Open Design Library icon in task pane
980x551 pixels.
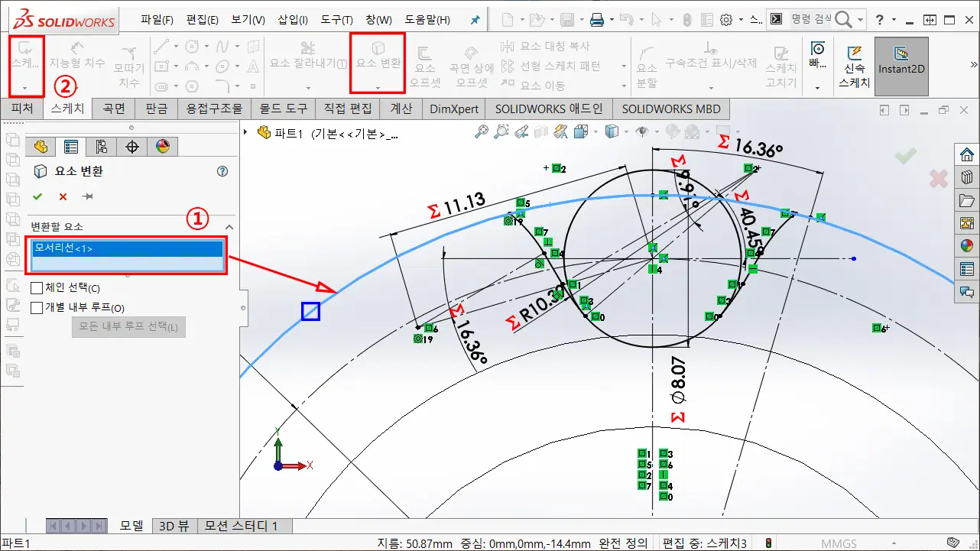(967, 177)
